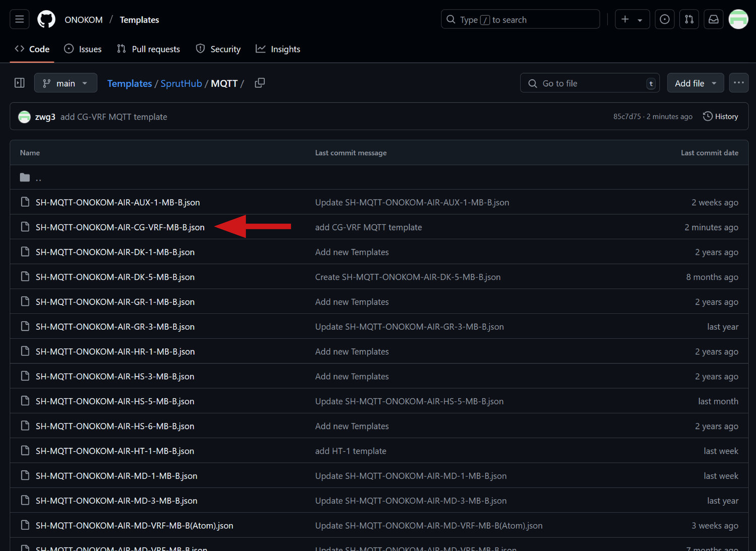Open SH-MQTT-ONOKOM-AIR-CG-VRF-MB-B.json file

[120, 227]
